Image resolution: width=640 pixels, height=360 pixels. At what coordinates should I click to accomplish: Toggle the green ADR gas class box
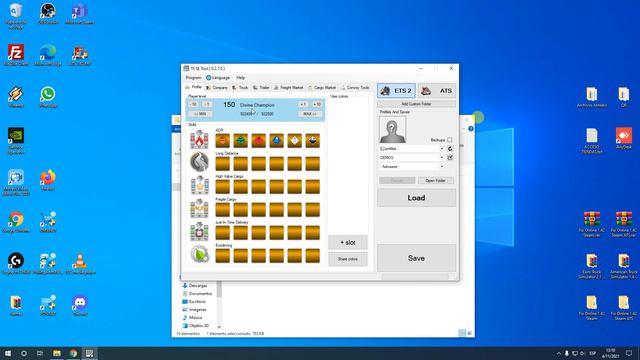pos(240,140)
